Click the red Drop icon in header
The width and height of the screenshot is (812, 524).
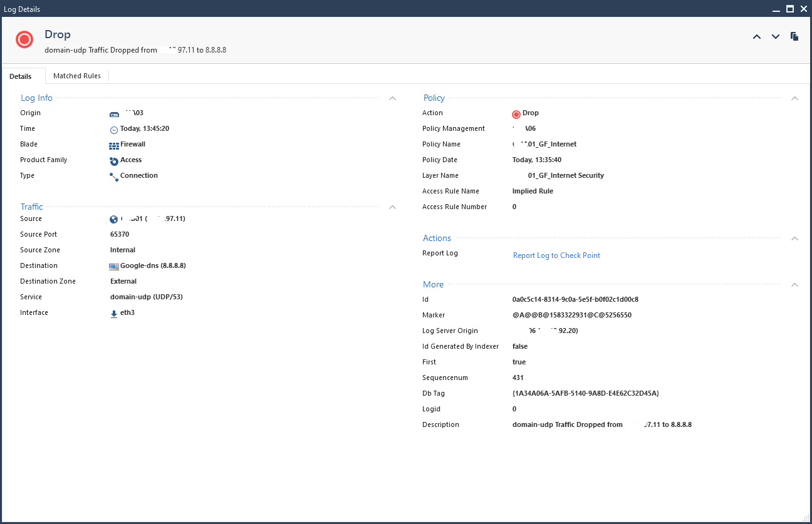tap(24, 40)
